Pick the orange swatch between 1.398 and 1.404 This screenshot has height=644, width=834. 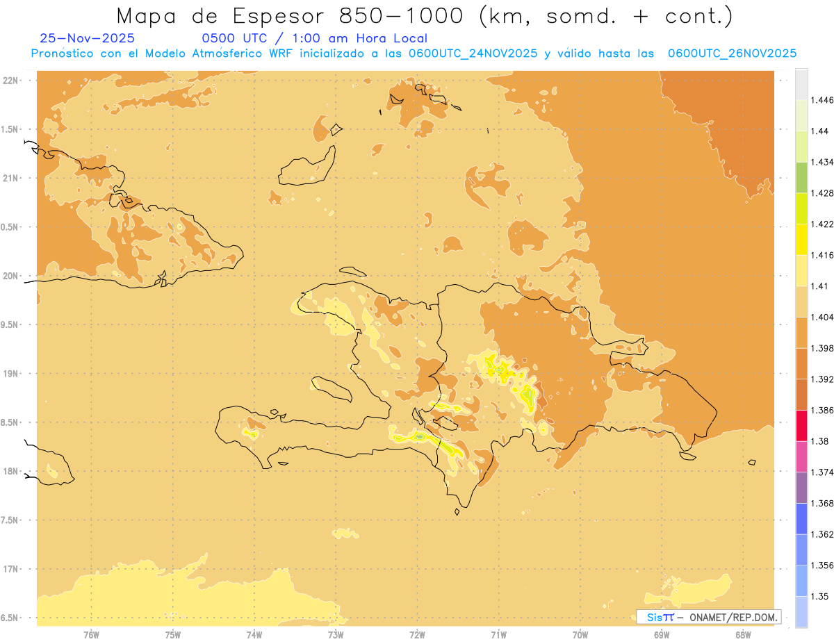point(801,333)
